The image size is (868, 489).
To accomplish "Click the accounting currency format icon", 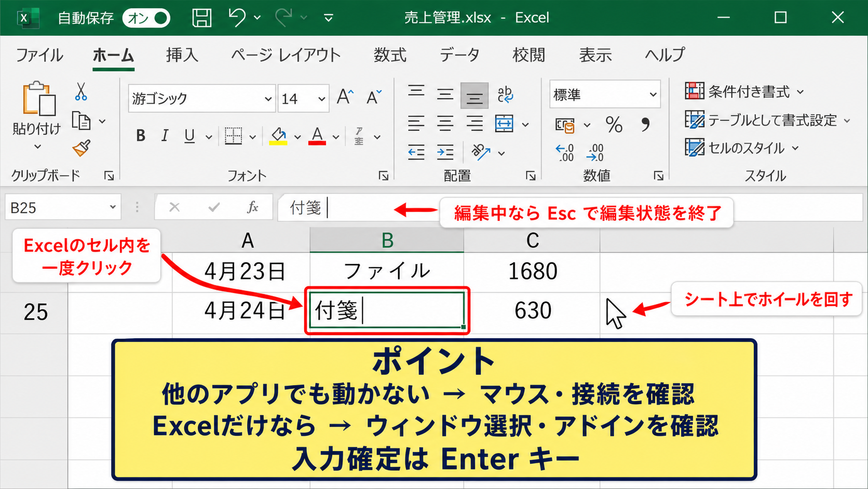I will (565, 125).
